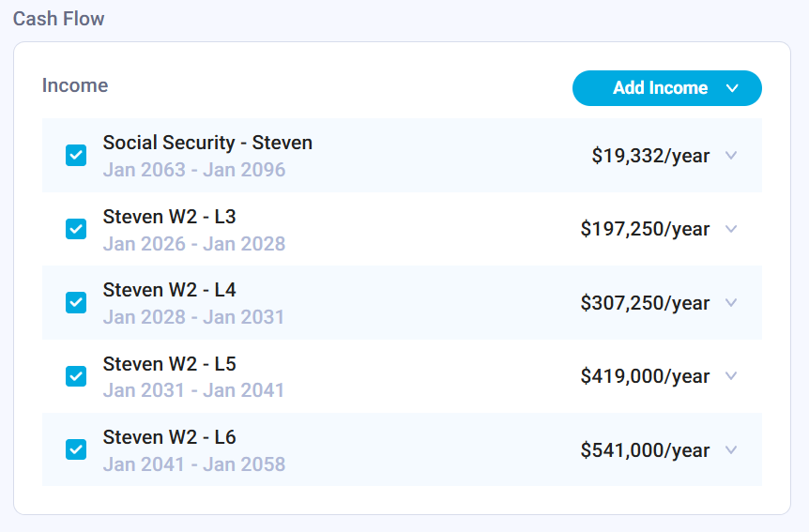Expand the Steven W2 - L6 chevron
The width and height of the screenshot is (809, 532).
click(x=731, y=450)
